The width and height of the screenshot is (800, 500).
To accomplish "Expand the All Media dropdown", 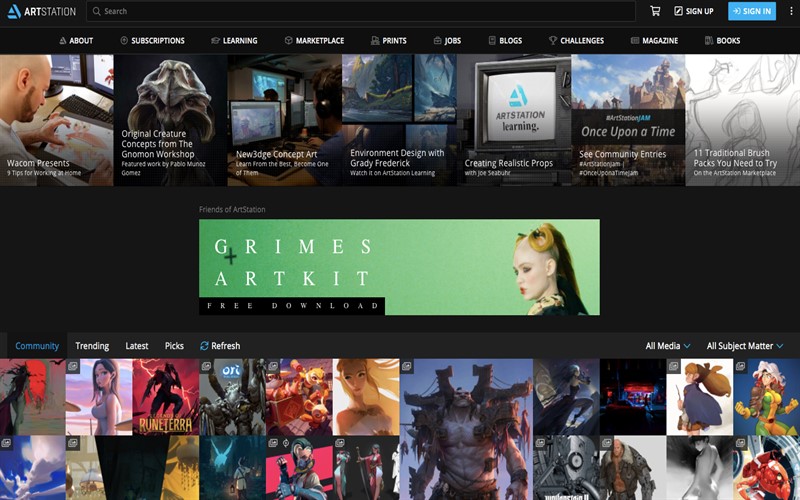I will point(668,346).
